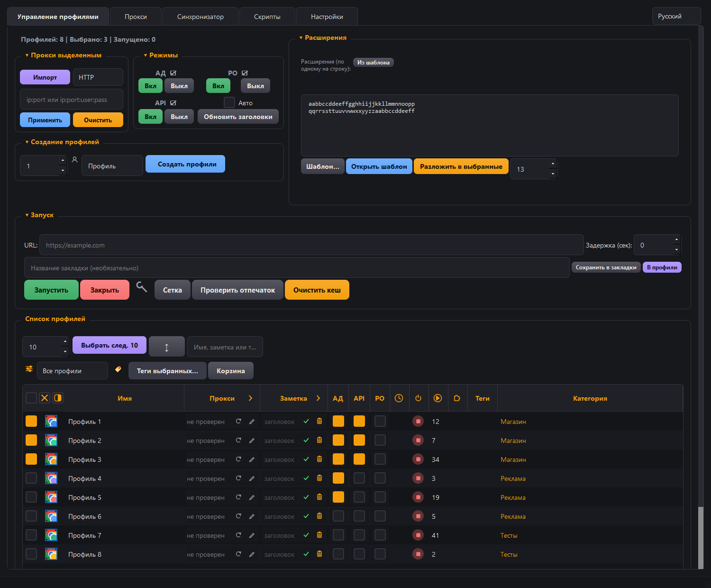Click the URL input field
The height and width of the screenshot is (588, 711).
(x=311, y=245)
